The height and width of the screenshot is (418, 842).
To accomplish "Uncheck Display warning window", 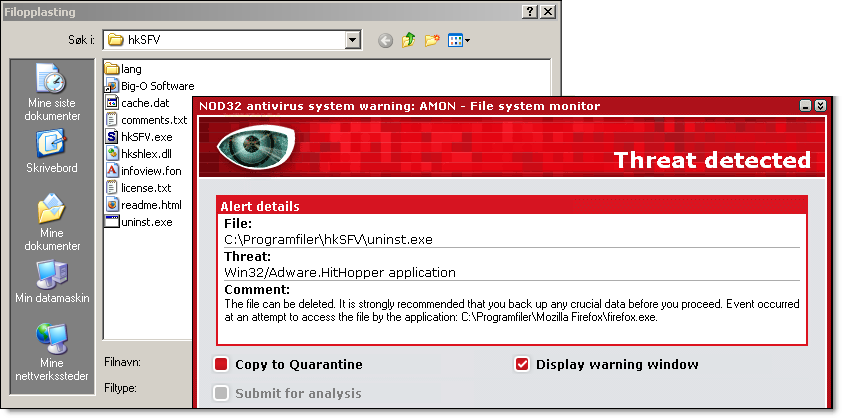I will (x=522, y=365).
